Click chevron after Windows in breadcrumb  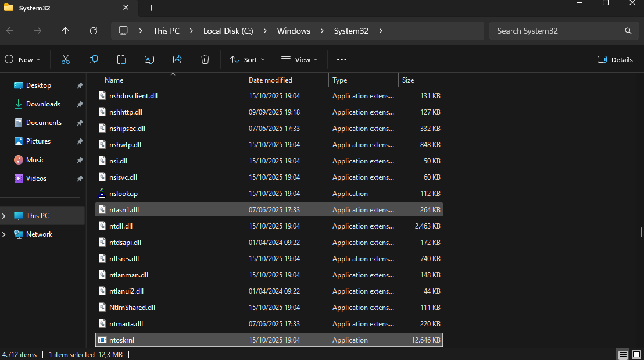click(322, 31)
